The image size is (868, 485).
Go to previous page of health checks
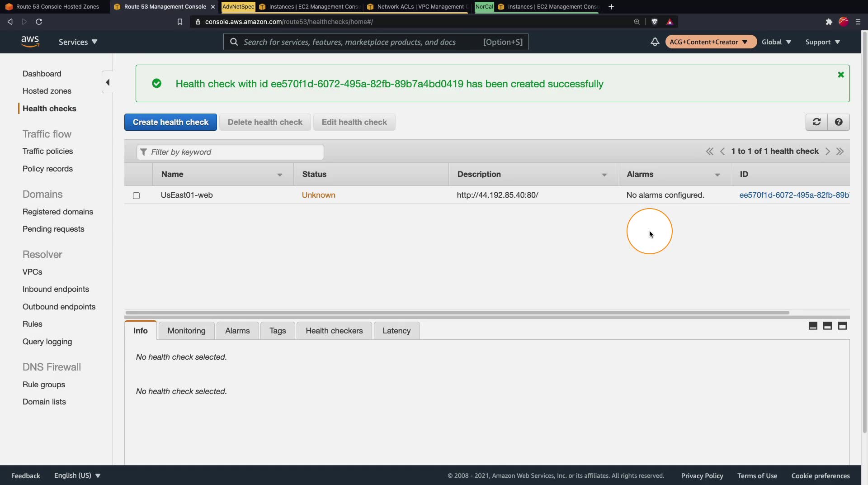[x=722, y=152]
